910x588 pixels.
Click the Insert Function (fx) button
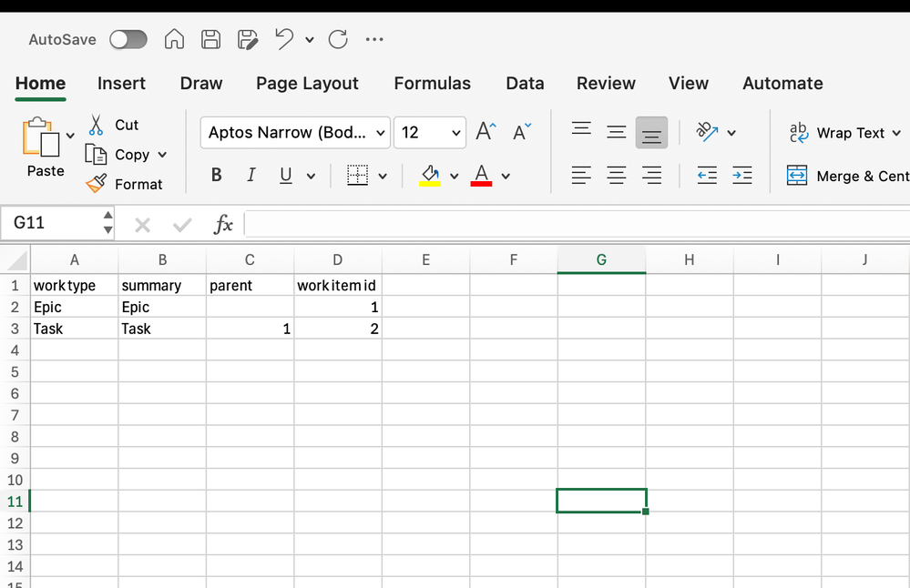(223, 224)
